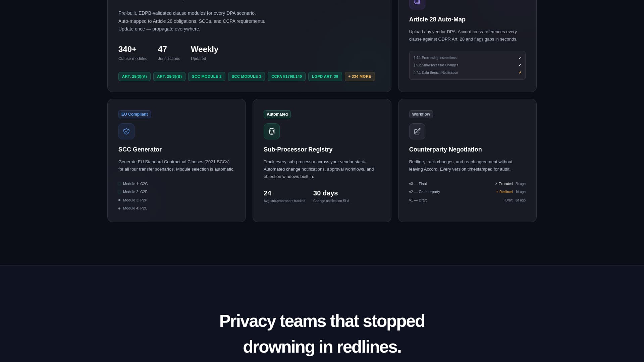Enable the Module 2: C2P option
This screenshot has height=362, width=644.
(119, 192)
